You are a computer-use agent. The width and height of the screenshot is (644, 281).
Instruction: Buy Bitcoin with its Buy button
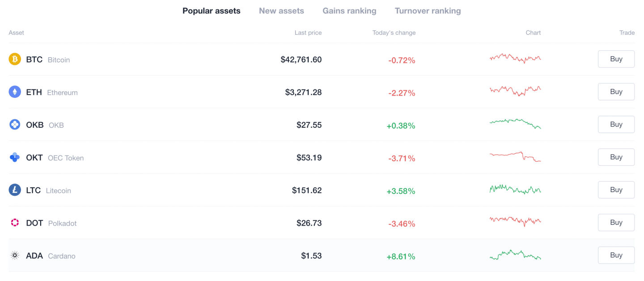(616, 59)
